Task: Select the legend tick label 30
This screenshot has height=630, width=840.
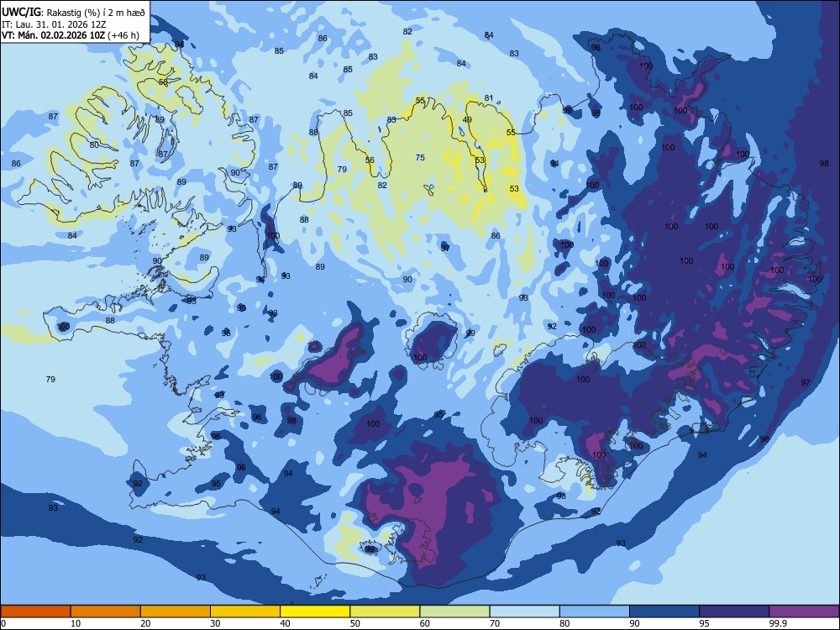Action: click(x=215, y=623)
